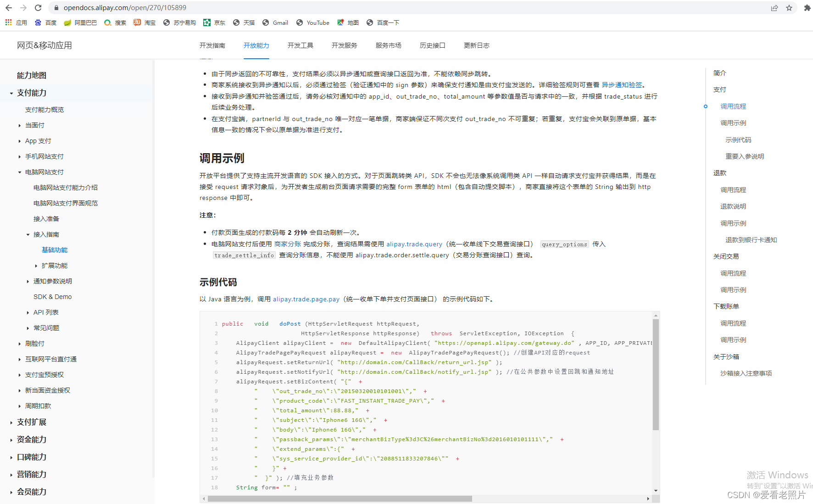813x504 pixels.
Task: Collapse the 电脑网站支付 tree item
Action: click(x=19, y=172)
